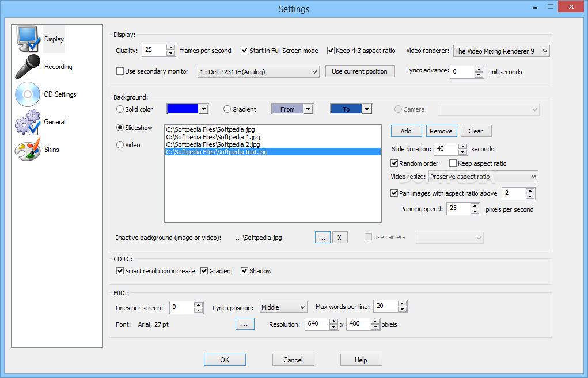Click Clear slideshow list button
Screen dimensions: 588x378
pos(476,131)
